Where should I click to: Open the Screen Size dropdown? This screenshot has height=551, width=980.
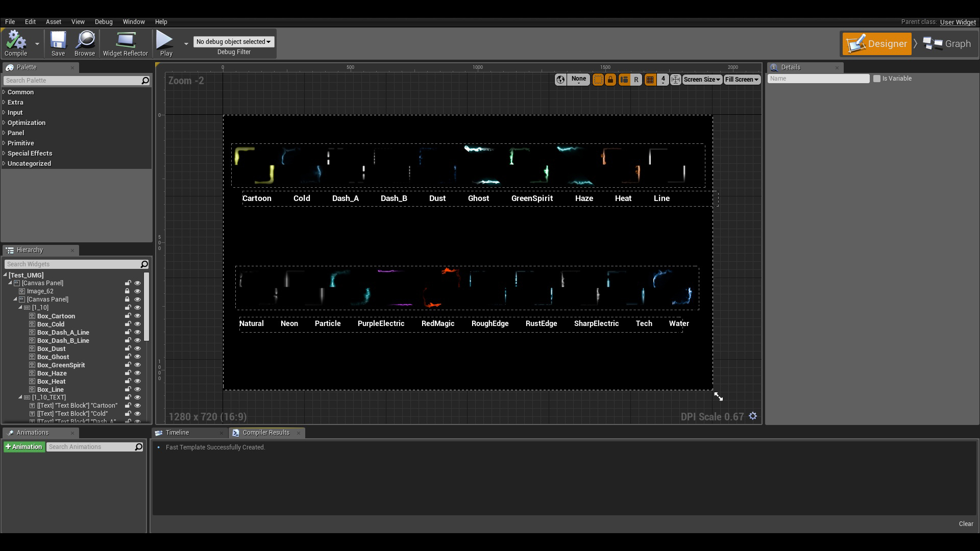pos(702,80)
